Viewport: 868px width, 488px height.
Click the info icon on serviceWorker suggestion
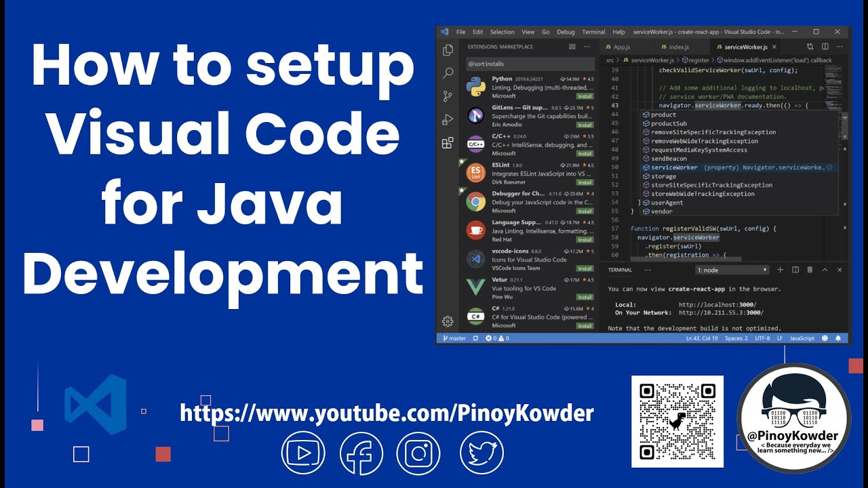pos(830,167)
